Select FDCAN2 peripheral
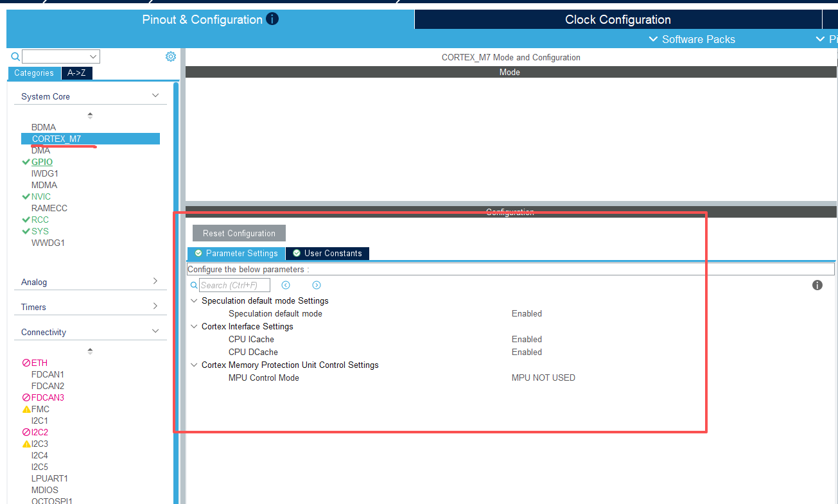 48,386
